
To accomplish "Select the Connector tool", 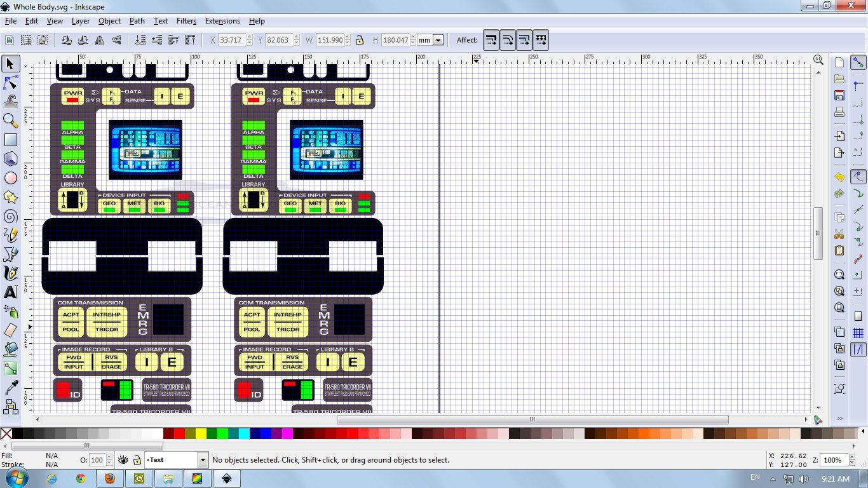I will 11,406.
